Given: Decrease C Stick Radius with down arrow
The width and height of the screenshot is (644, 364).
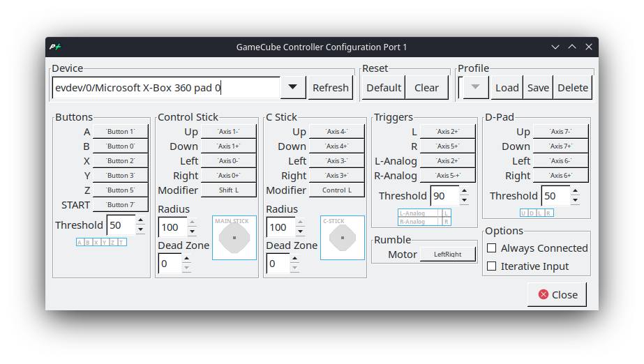Looking at the screenshot, I should coord(300,232).
